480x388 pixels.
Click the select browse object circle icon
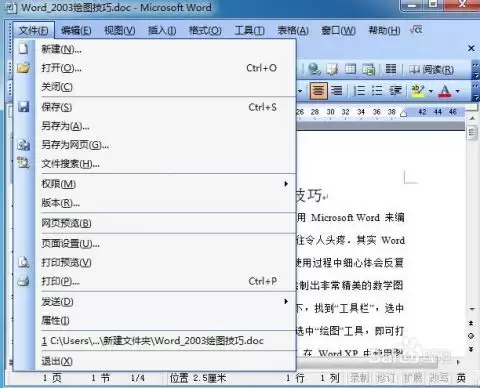pyautogui.click(x=471, y=336)
